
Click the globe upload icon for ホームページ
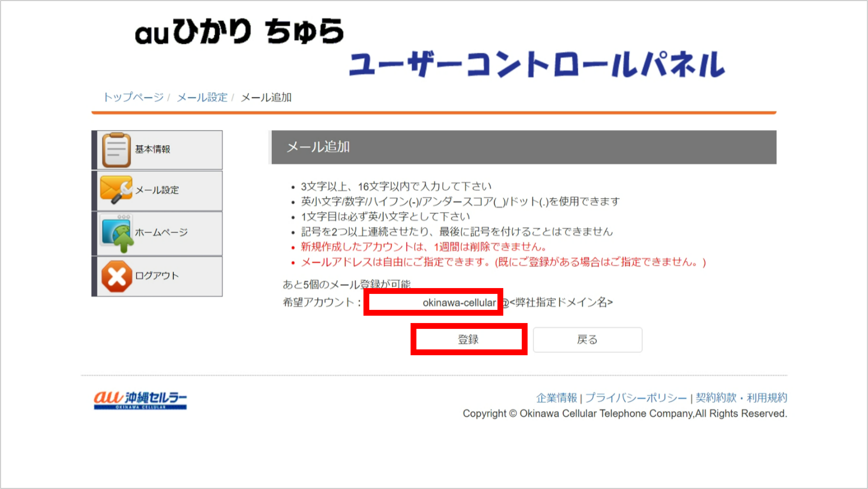pos(117,233)
